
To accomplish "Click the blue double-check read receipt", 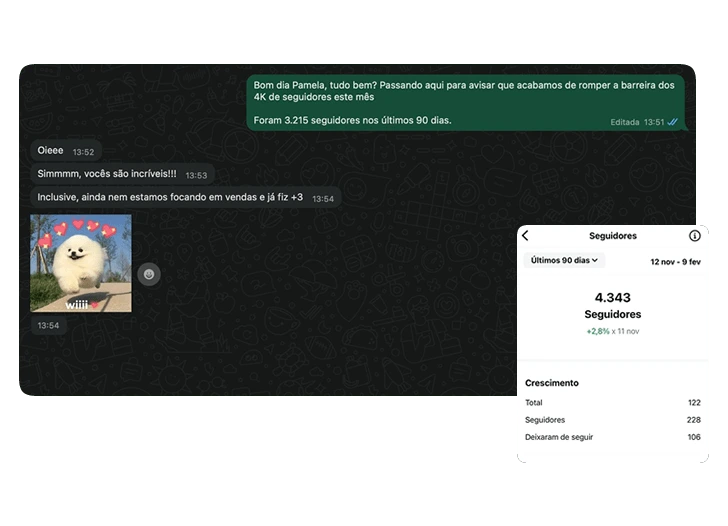I will coord(673,122).
